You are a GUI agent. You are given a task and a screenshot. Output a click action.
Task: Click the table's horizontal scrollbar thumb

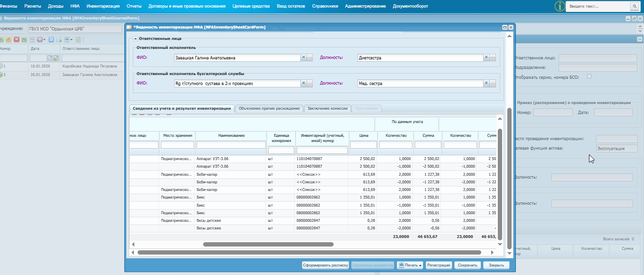(x=268, y=244)
